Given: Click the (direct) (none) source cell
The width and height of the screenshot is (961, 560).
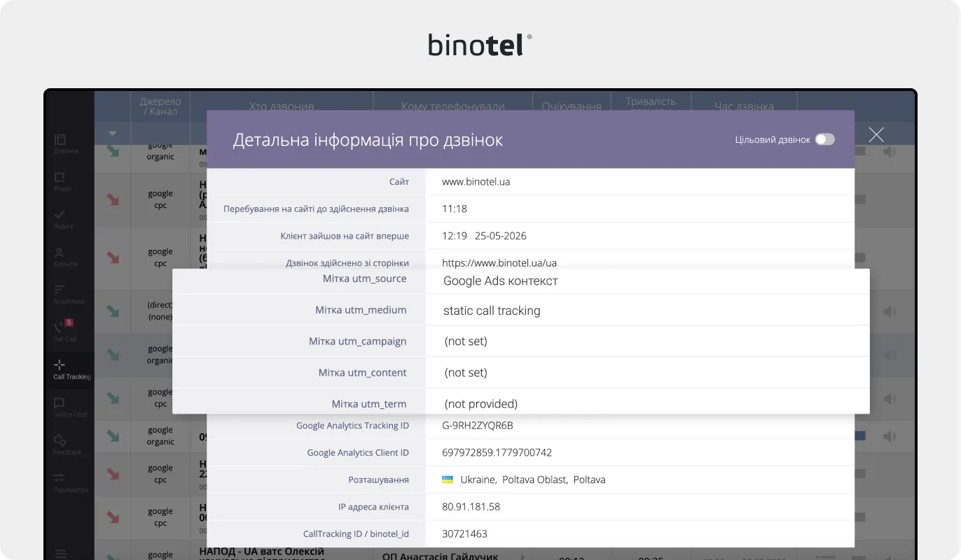Looking at the screenshot, I should tap(160, 311).
